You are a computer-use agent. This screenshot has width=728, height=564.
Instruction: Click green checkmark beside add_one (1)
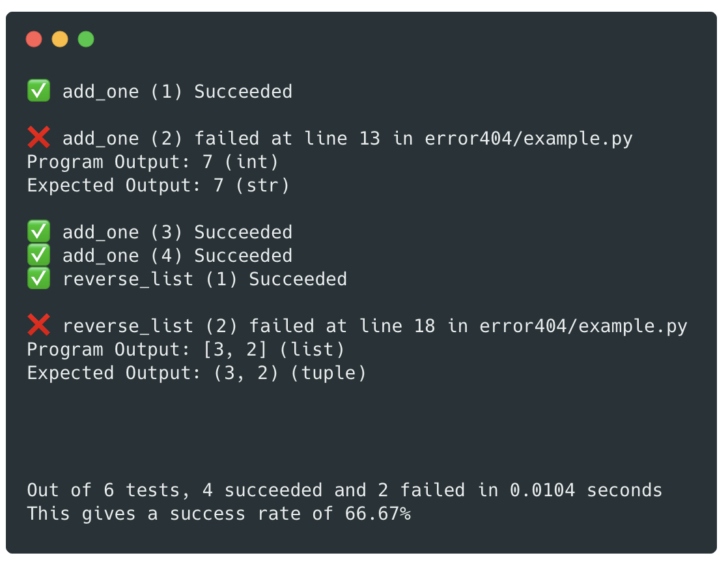[38, 91]
